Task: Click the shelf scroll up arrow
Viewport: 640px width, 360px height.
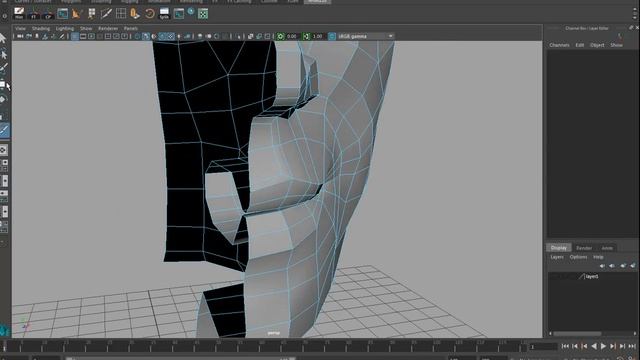Action: tap(635, 9)
